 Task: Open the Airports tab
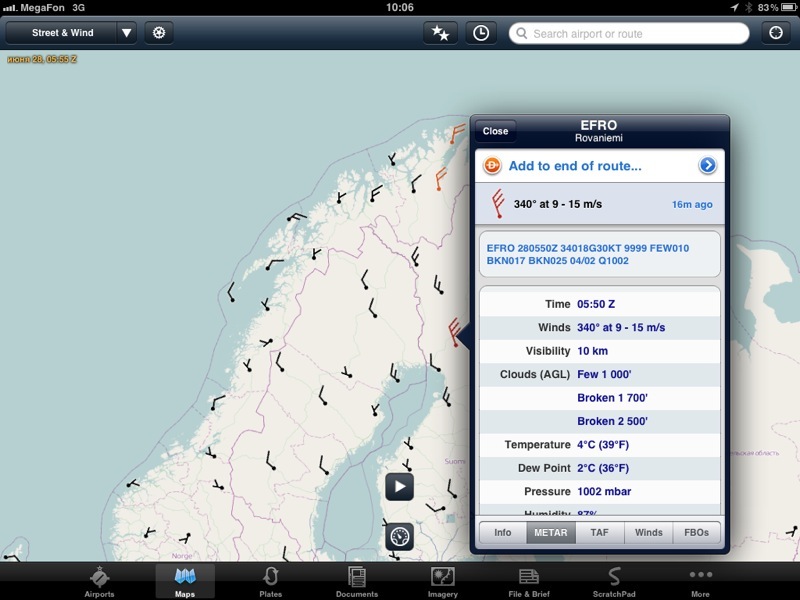(x=99, y=580)
